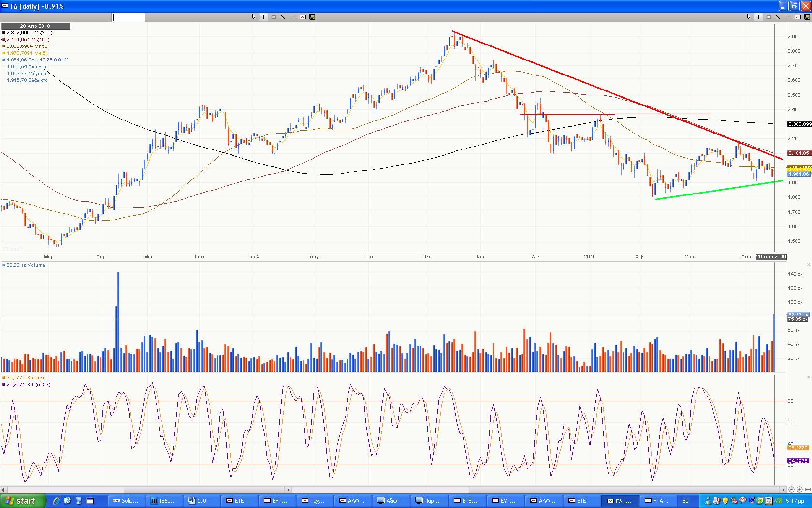Click the 2.302,099 price tag on the axis
812x508 pixels.
tap(799, 124)
